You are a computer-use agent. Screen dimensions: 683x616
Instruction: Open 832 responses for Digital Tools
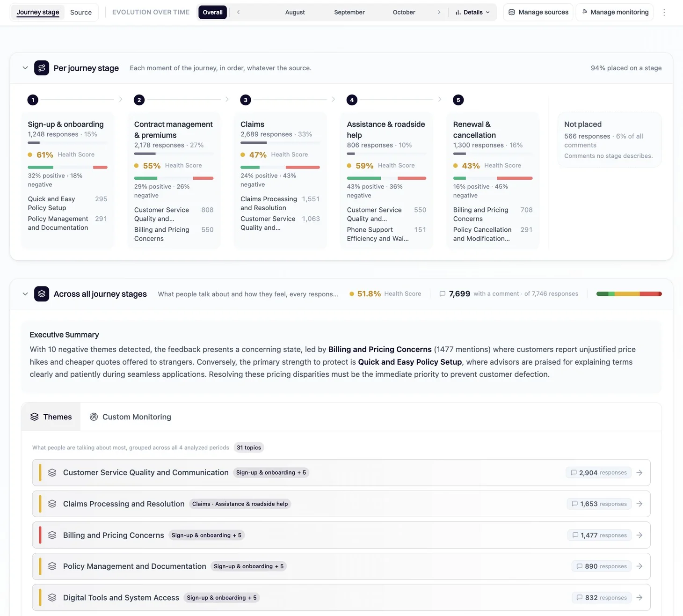602,598
